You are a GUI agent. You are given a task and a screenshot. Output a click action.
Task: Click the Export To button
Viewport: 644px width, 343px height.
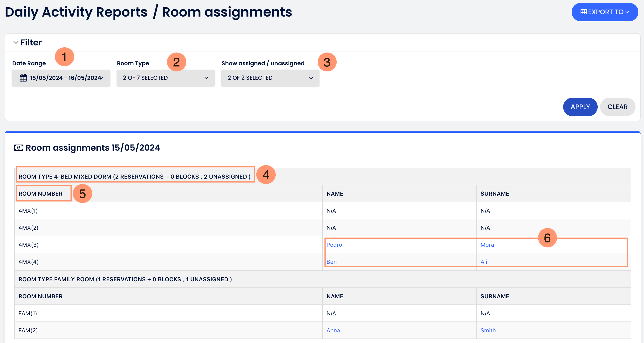pyautogui.click(x=605, y=12)
